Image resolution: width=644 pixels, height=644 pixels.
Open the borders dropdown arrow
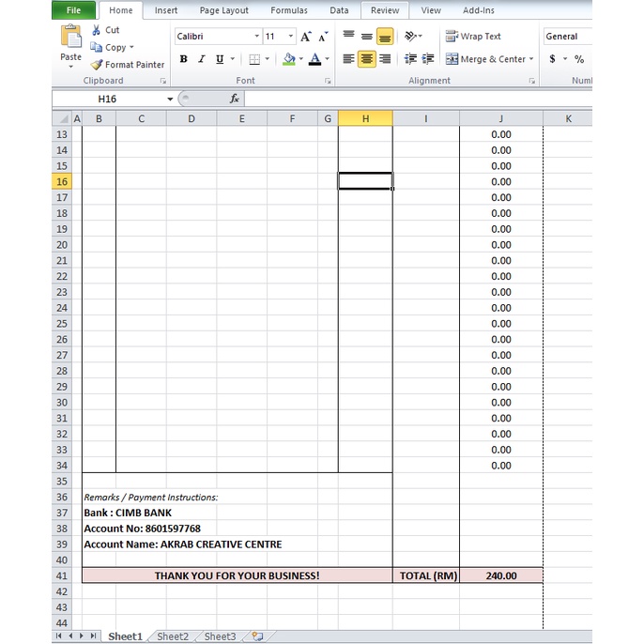pyautogui.click(x=267, y=59)
